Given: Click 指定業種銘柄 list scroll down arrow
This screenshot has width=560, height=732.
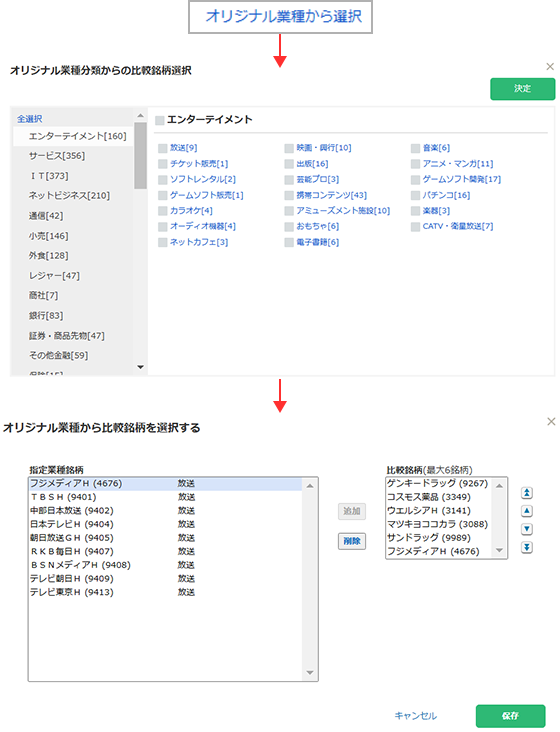Looking at the screenshot, I should pos(310,673).
